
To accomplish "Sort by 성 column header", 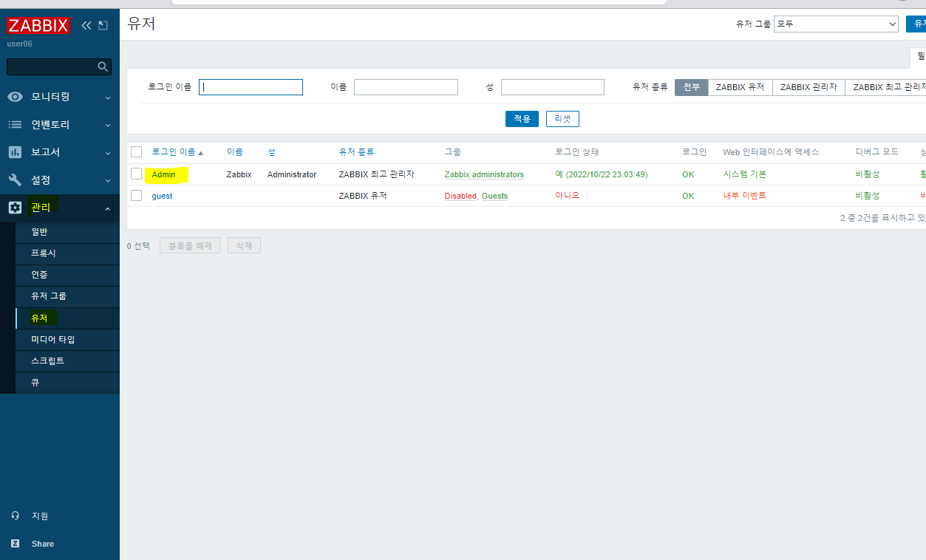I will [271, 152].
